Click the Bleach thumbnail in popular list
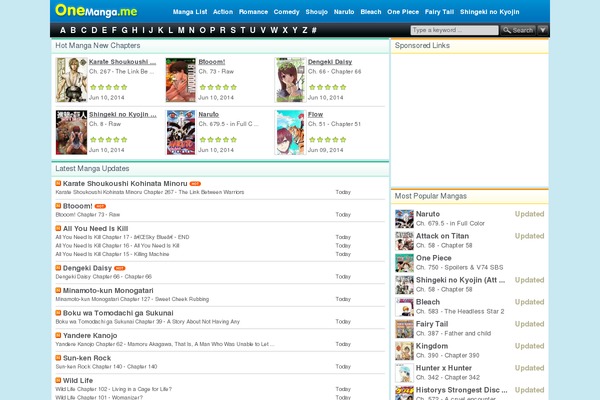 [x=404, y=307]
